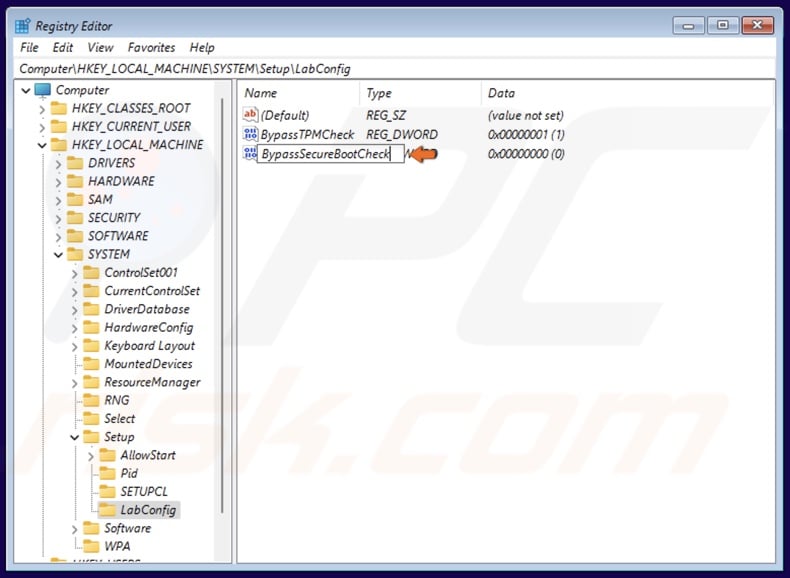The height and width of the screenshot is (578, 790).
Task: Expand the HKEY_CLASSES_ROOT node
Action: coord(42,109)
